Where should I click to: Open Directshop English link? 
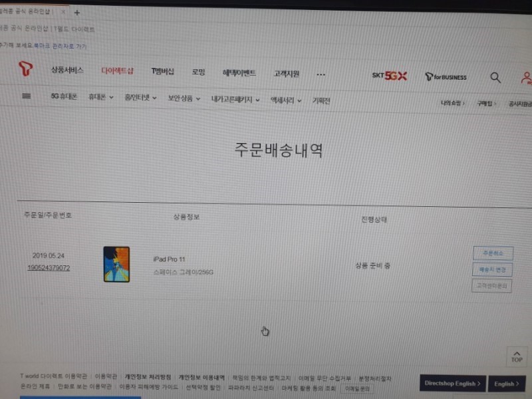click(x=453, y=384)
